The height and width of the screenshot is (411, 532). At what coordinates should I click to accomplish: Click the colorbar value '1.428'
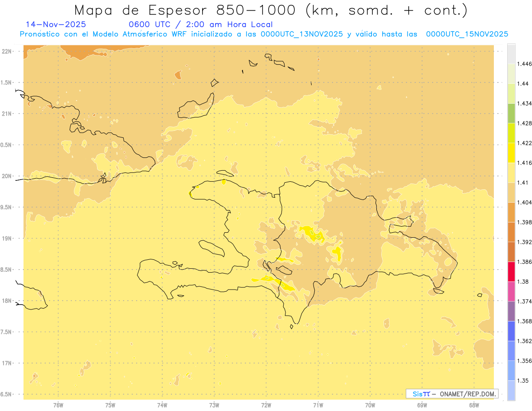click(x=525, y=123)
